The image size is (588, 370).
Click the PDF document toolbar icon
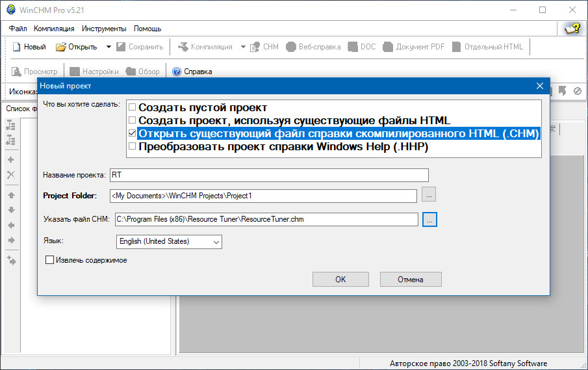(x=388, y=47)
